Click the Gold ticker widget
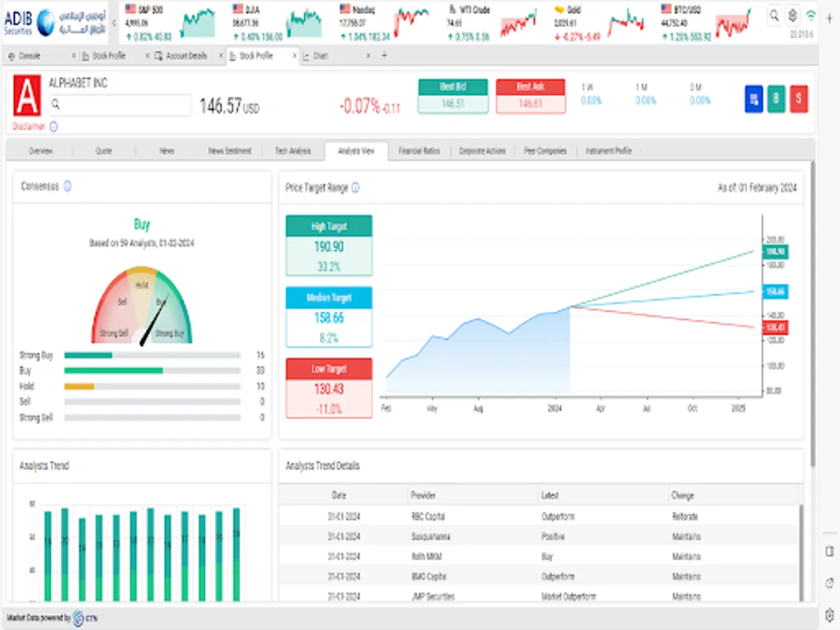840x630 pixels. click(x=599, y=22)
